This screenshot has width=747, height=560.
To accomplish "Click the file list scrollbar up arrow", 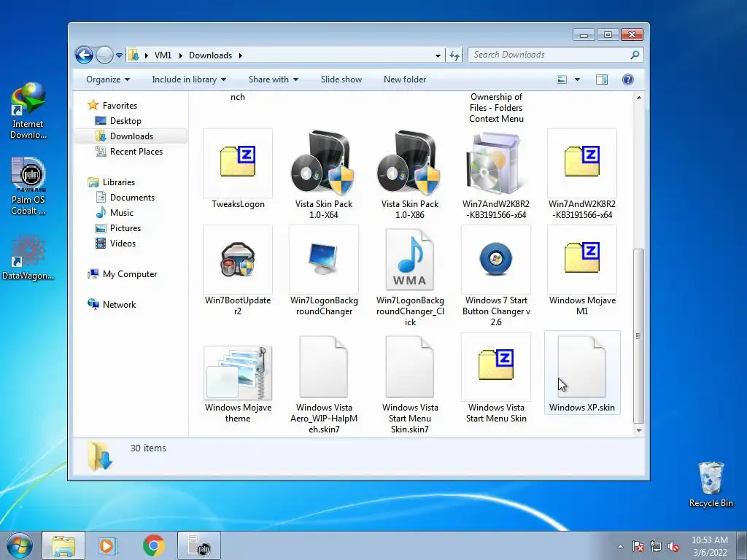I will pyautogui.click(x=639, y=98).
